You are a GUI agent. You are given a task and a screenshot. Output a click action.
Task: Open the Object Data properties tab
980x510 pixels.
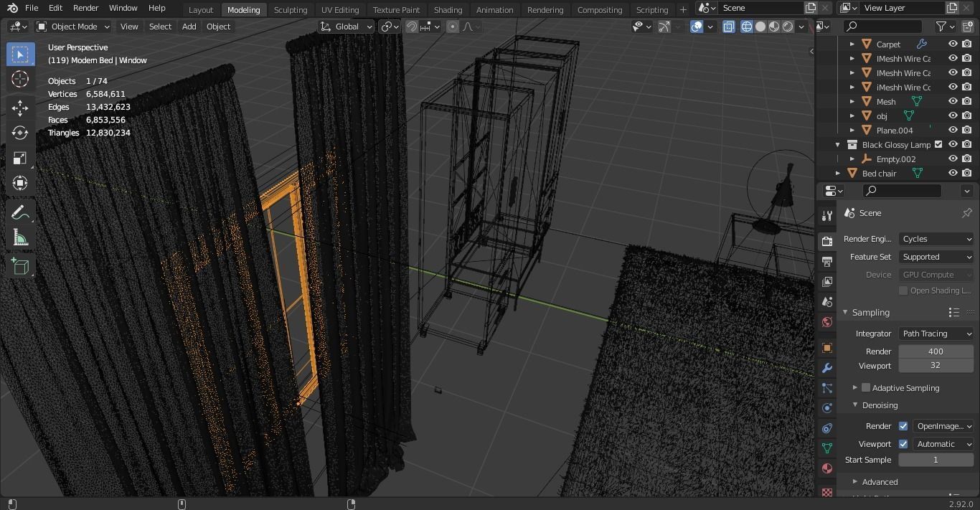[x=827, y=448]
